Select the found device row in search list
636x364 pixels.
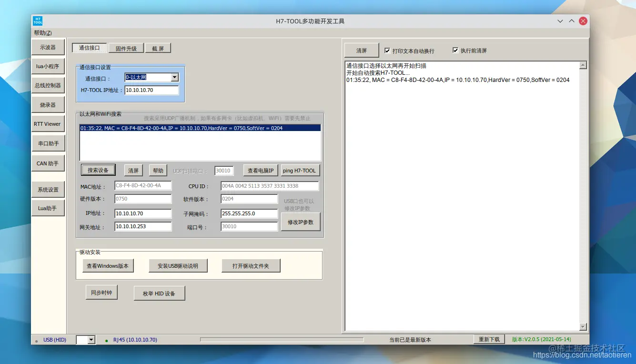(x=200, y=128)
